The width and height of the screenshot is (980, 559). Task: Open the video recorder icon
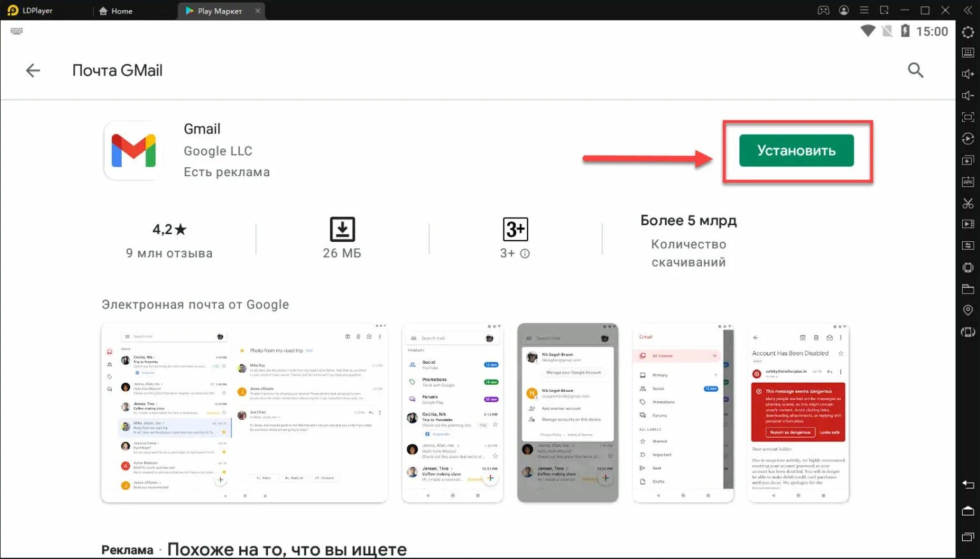pos(968,225)
